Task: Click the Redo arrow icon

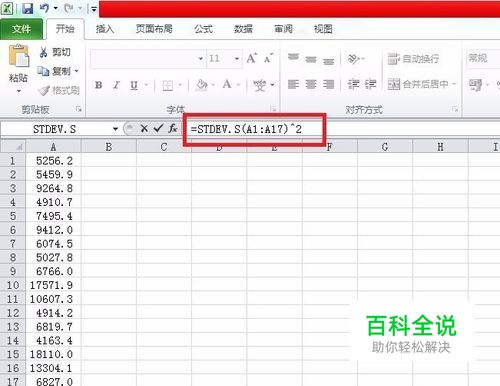Action: (69, 8)
